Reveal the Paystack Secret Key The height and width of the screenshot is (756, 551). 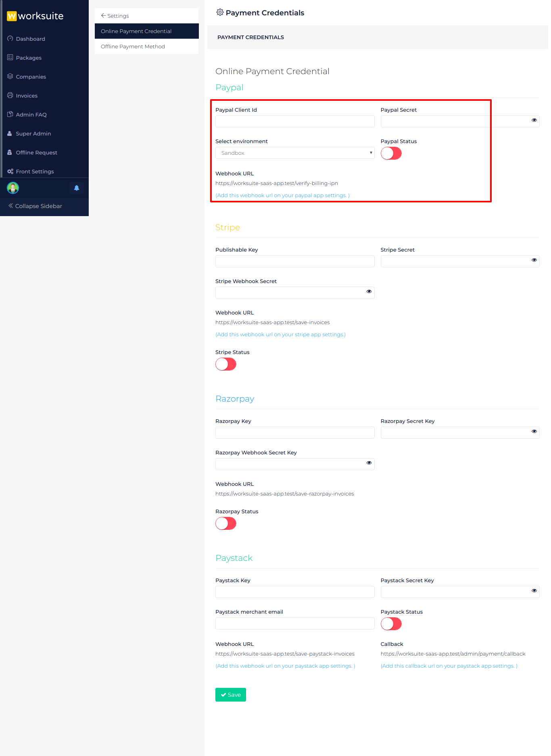(x=534, y=591)
